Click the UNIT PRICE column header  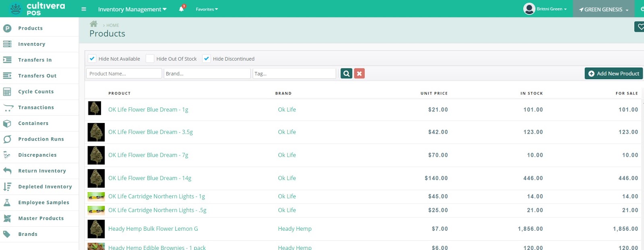(434, 93)
